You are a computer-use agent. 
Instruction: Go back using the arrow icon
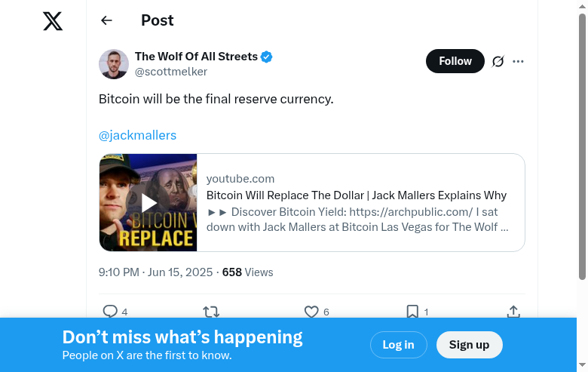(106, 20)
